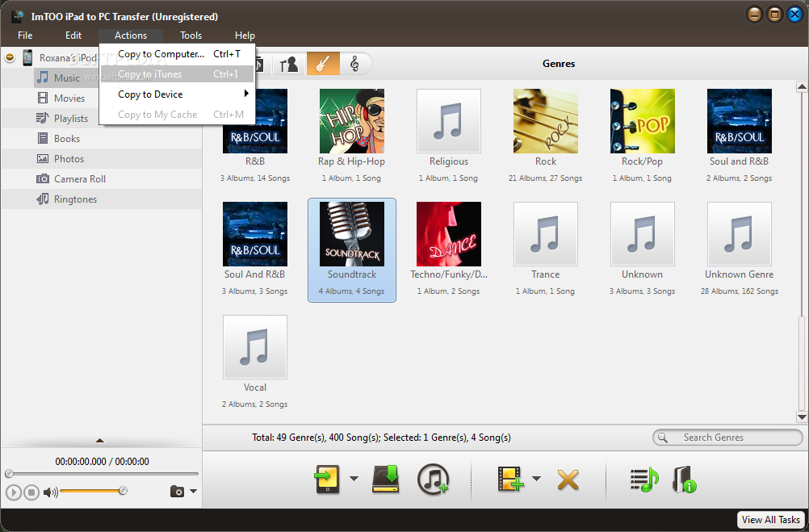Click the stop button in player
Viewport: 809px width, 532px height.
pos(31,492)
